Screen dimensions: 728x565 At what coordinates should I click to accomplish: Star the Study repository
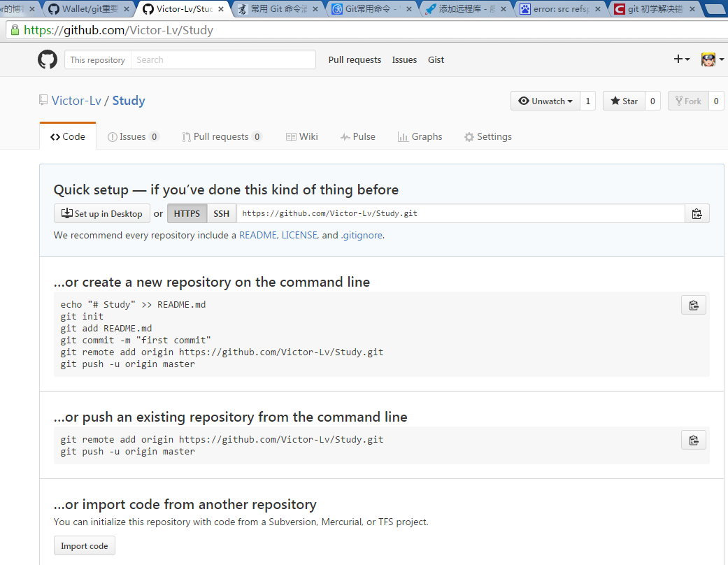[x=624, y=101]
